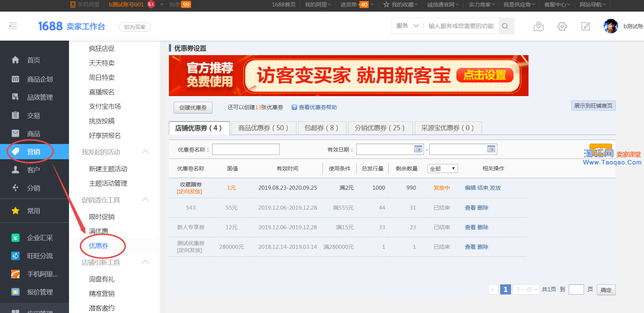This screenshot has width=644, height=313.
Task: Open 旺旺分流 blue icon
Action: point(15,256)
